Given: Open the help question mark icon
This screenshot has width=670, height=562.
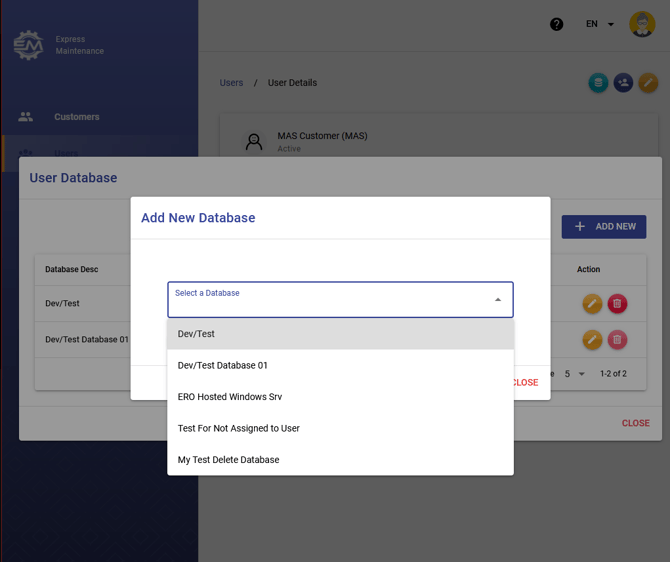Looking at the screenshot, I should (x=557, y=24).
